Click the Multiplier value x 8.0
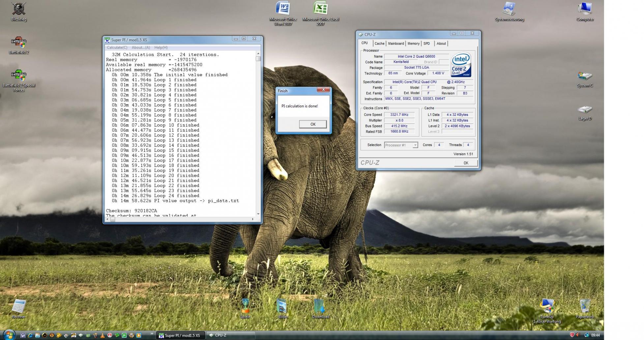The image size is (644, 340). click(399, 120)
